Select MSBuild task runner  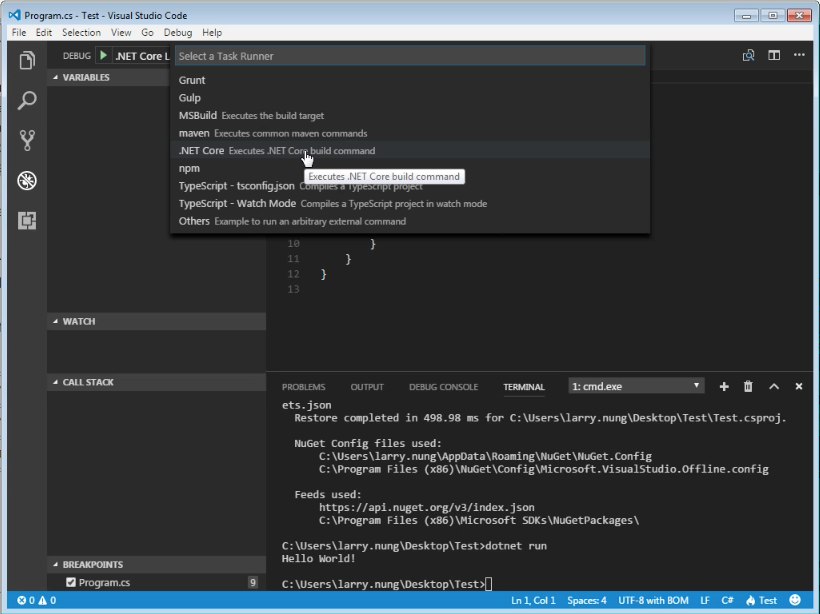pyautogui.click(x=410, y=116)
